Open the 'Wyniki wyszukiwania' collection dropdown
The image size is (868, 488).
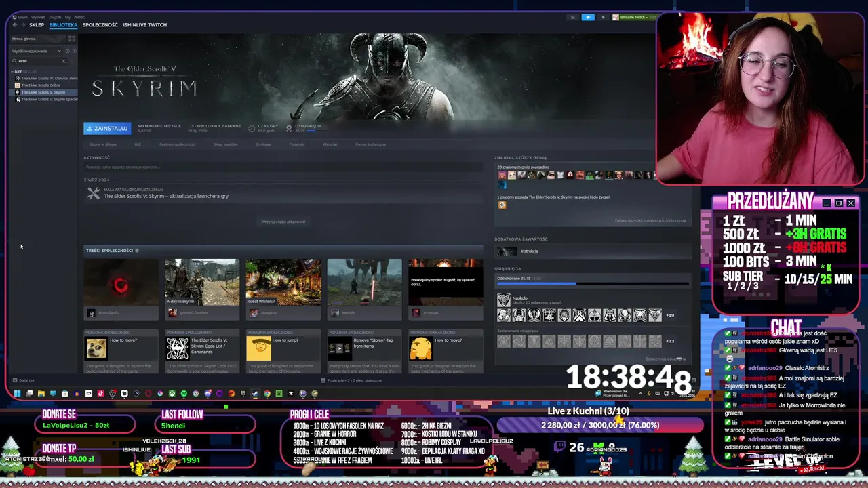[x=37, y=51]
